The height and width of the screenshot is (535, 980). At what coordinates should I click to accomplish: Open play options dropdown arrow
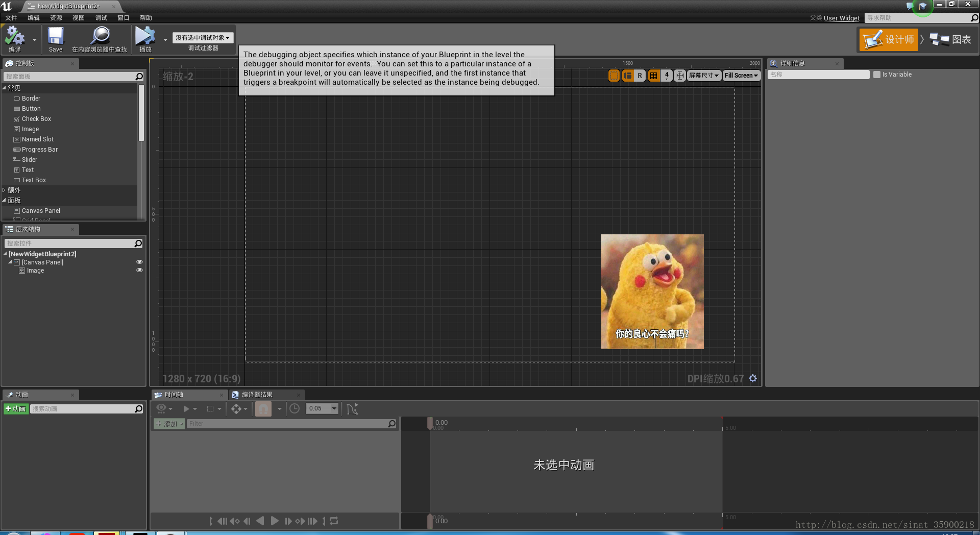[165, 39]
